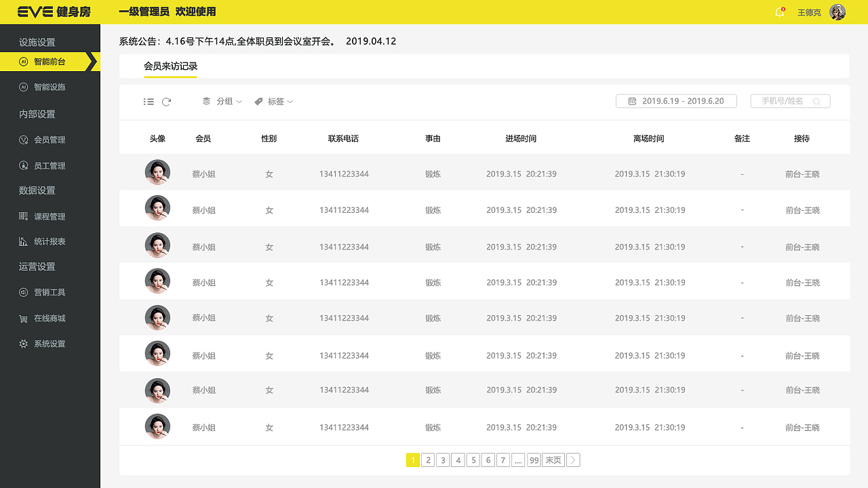Screen dimensions: 868x488
Task: Open 系统设置 at the sidebar bottom
Action: [47, 344]
